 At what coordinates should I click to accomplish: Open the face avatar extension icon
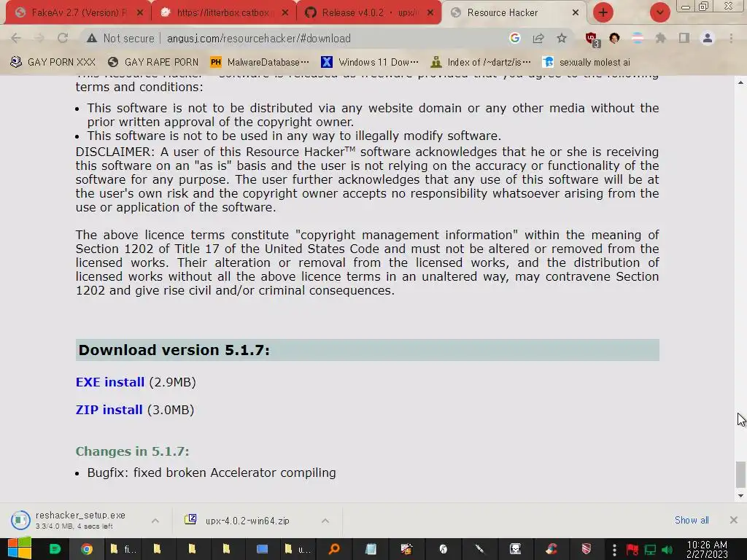(614, 38)
